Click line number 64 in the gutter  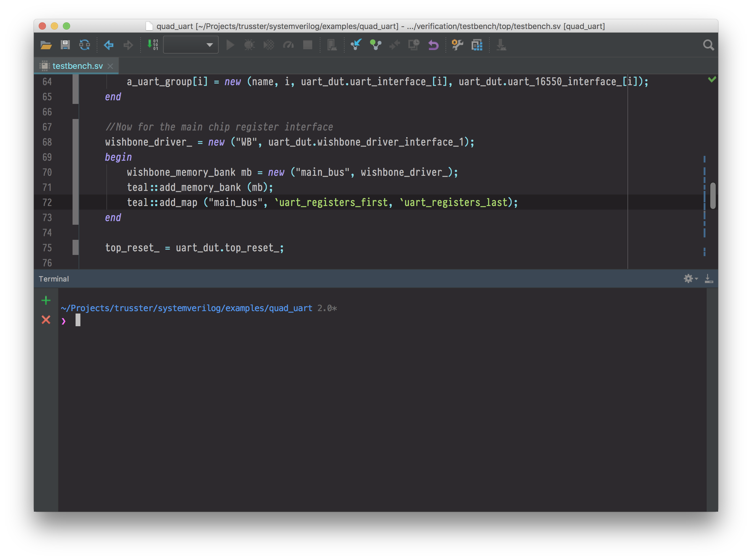click(47, 82)
